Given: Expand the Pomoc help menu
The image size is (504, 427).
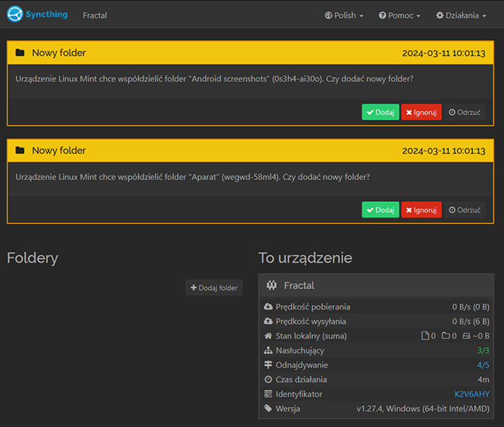Looking at the screenshot, I should click(x=399, y=15).
